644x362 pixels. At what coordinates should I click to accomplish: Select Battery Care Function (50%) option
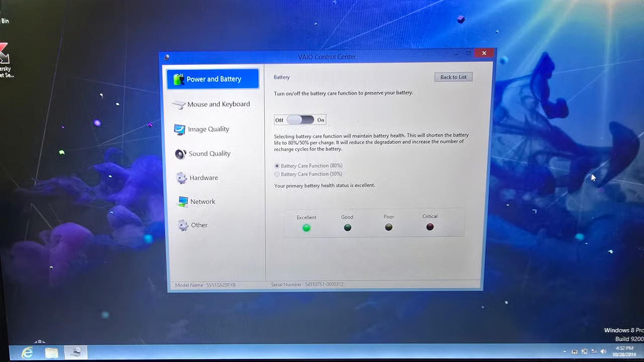(308, 174)
